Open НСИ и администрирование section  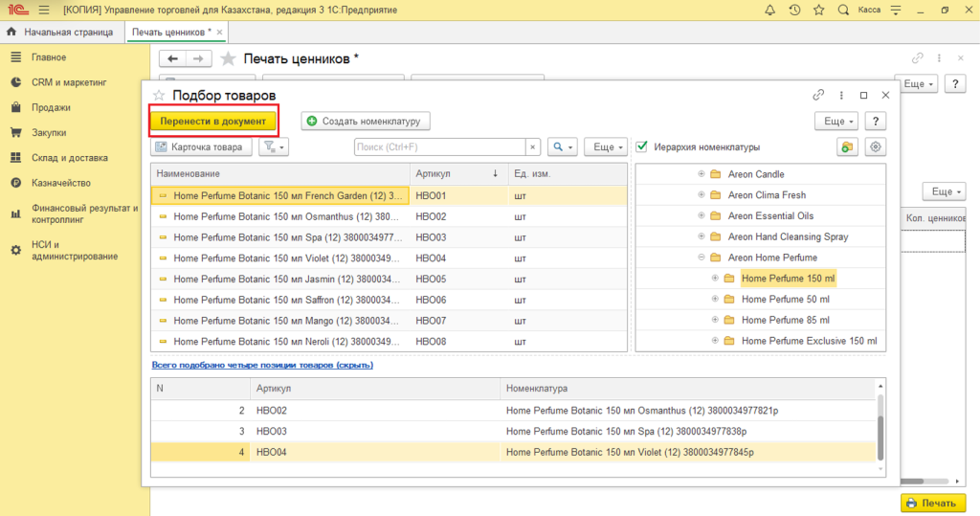click(75, 250)
